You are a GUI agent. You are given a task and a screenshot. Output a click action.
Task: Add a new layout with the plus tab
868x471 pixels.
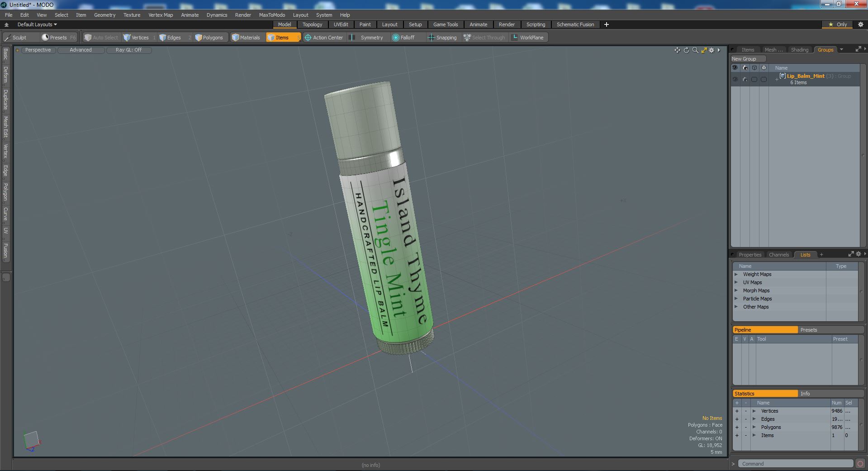tap(607, 24)
